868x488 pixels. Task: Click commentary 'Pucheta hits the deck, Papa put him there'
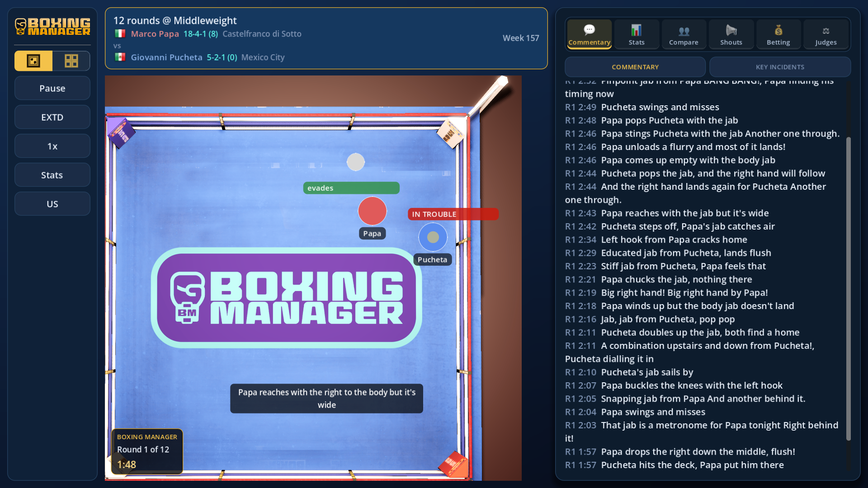click(x=693, y=465)
